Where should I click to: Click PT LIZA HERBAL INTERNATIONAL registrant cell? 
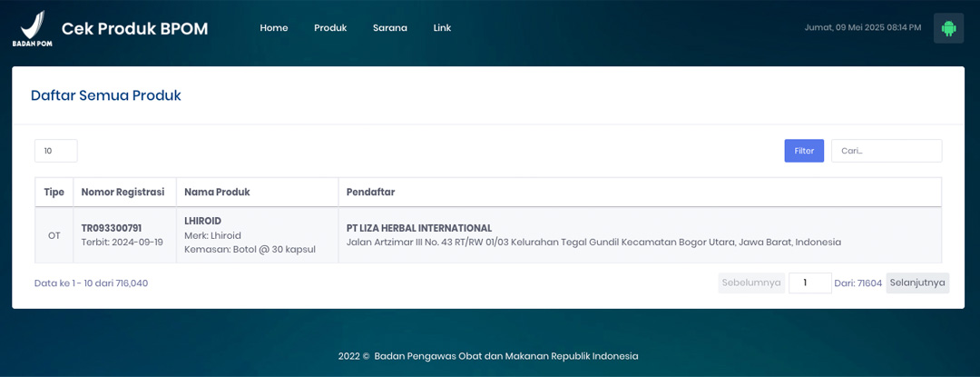[419, 228]
